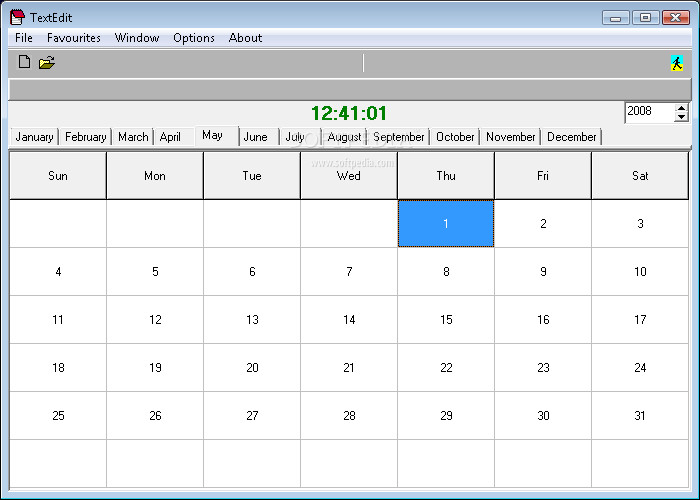This screenshot has height=500, width=700.
Task: Select day 20 in the calendar
Action: pyautogui.click(x=252, y=367)
